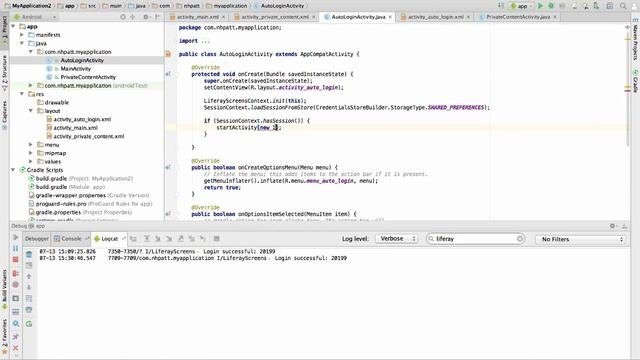Expand the androidTest package node
The width and height of the screenshot is (640, 360).
[31, 85]
